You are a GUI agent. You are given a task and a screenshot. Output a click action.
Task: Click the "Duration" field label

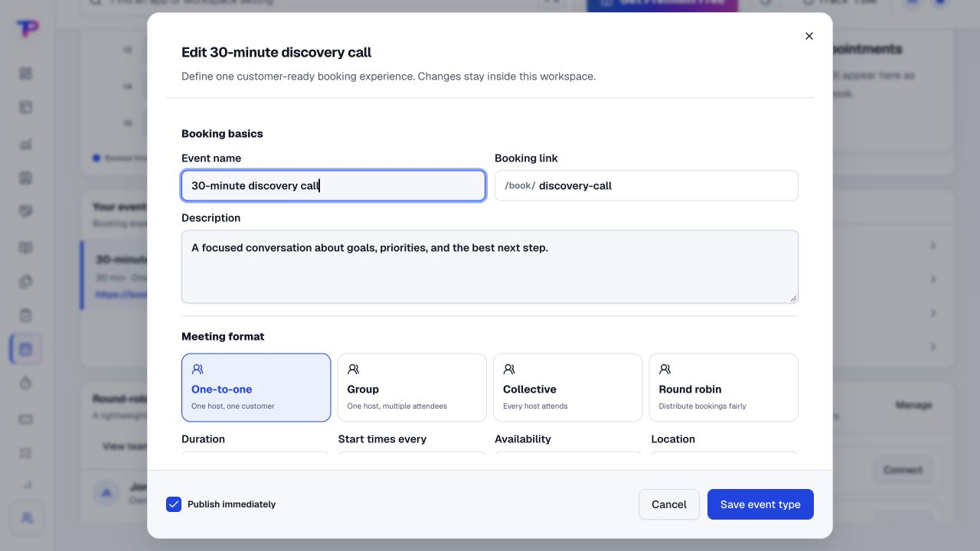203,439
